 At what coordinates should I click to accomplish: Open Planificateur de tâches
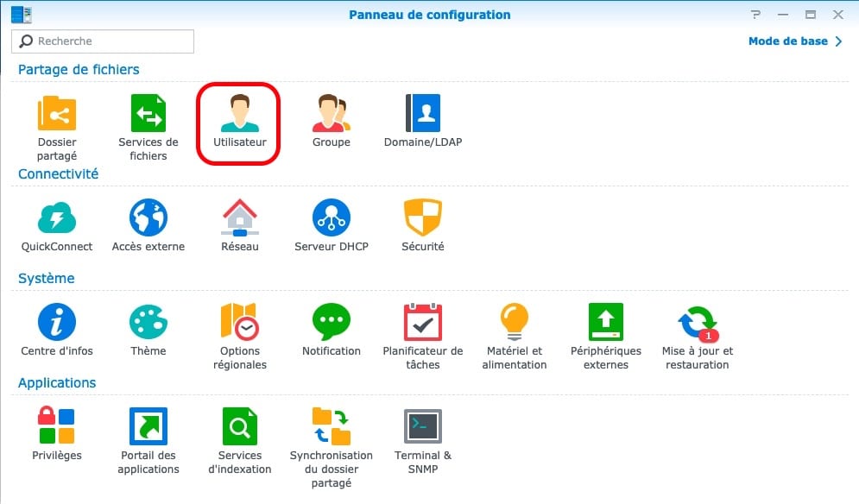[422, 323]
